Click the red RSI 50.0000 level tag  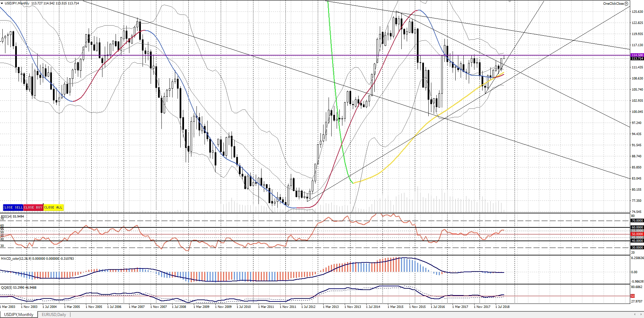[637, 234]
